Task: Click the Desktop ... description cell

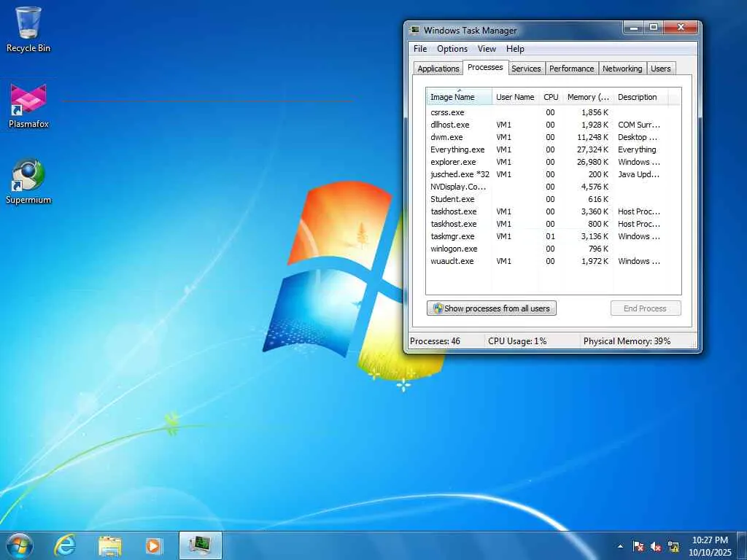Action: [638, 137]
